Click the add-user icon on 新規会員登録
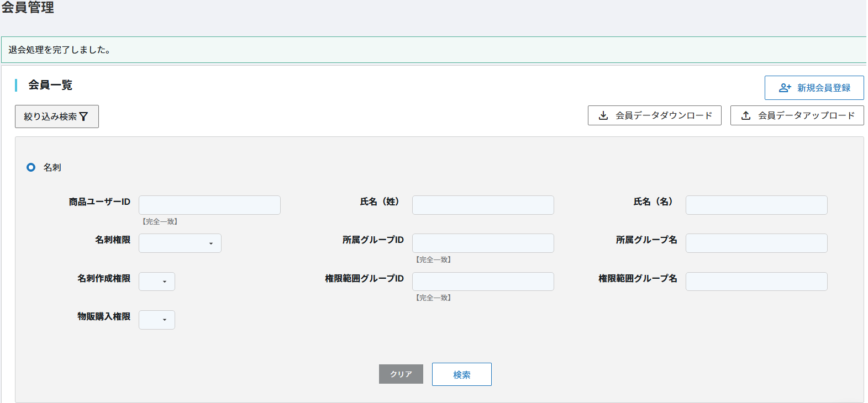Viewport: 868px width, 403px height. pyautogui.click(x=785, y=88)
